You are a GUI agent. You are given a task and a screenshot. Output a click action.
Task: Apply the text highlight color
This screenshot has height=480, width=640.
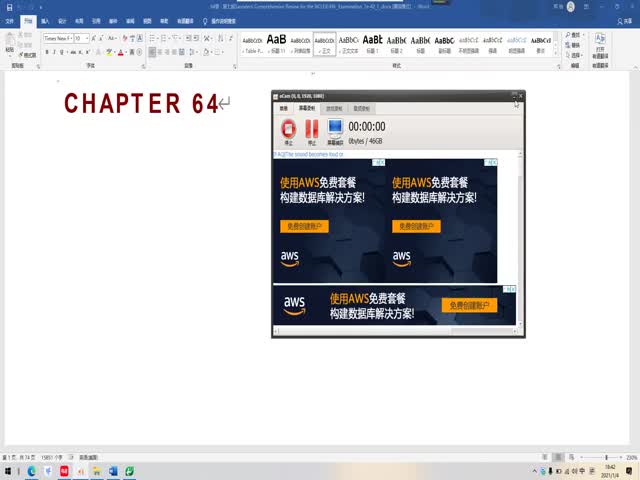click(x=109, y=52)
